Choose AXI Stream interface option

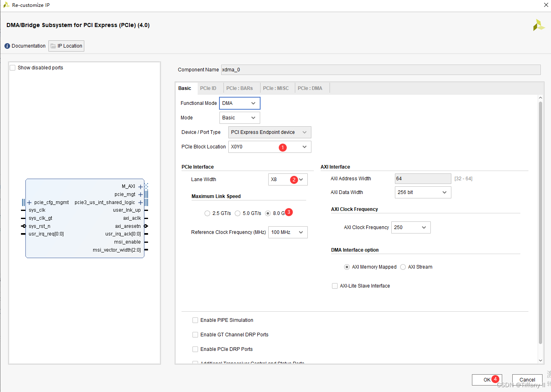[403, 267]
